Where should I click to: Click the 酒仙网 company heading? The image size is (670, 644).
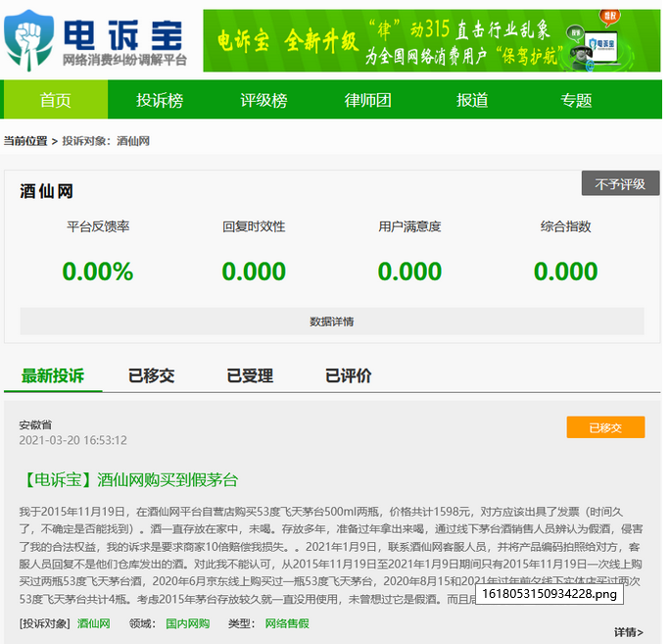(x=46, y=191)
